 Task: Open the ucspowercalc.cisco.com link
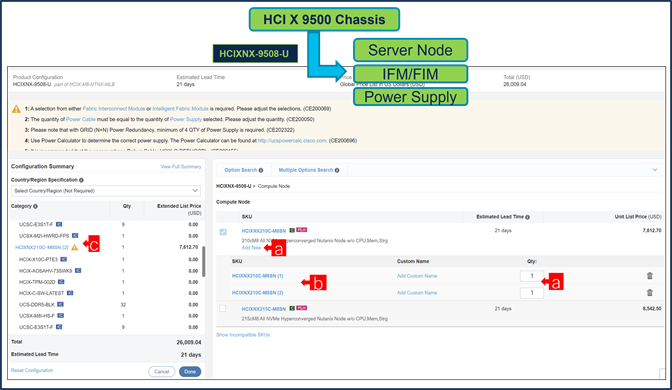(x=292, y=141)
